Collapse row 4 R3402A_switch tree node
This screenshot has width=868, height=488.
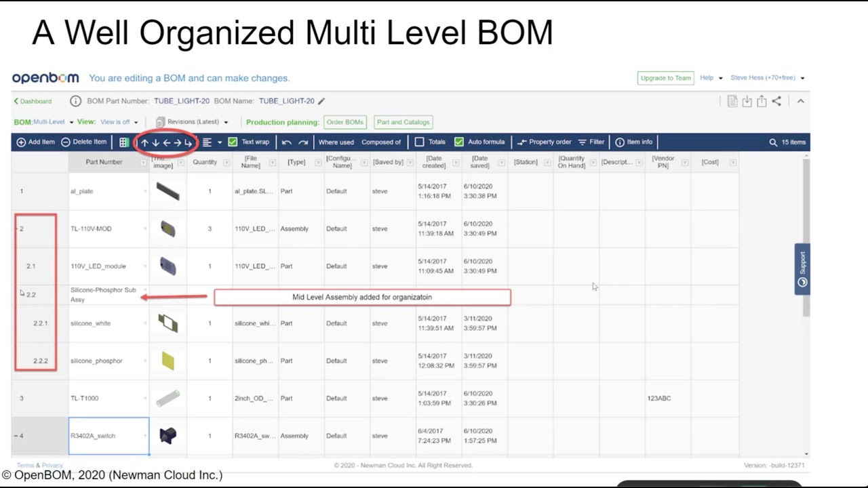coord(16,436)
